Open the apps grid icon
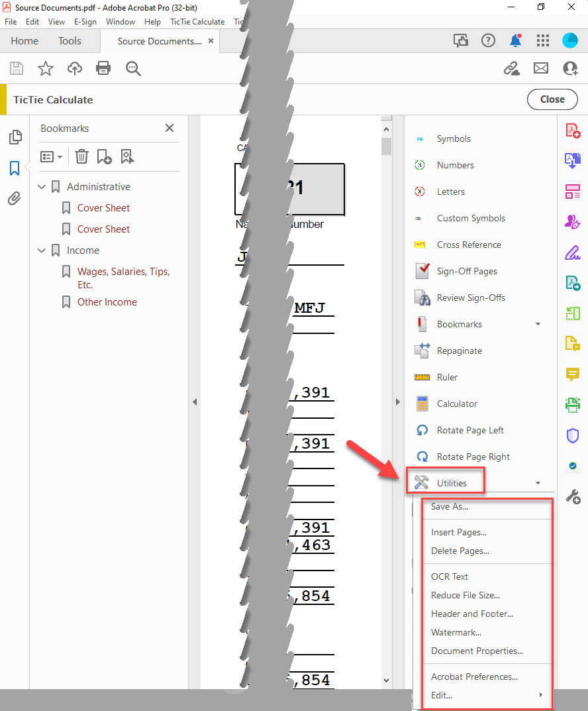This screenshot has height=711, width=588. [x=543, y=41]
